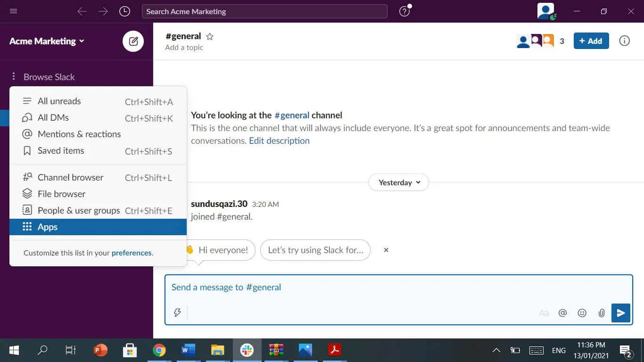
Task: Open Microsoft Word from the taskbar
Action: pos(188,350)
